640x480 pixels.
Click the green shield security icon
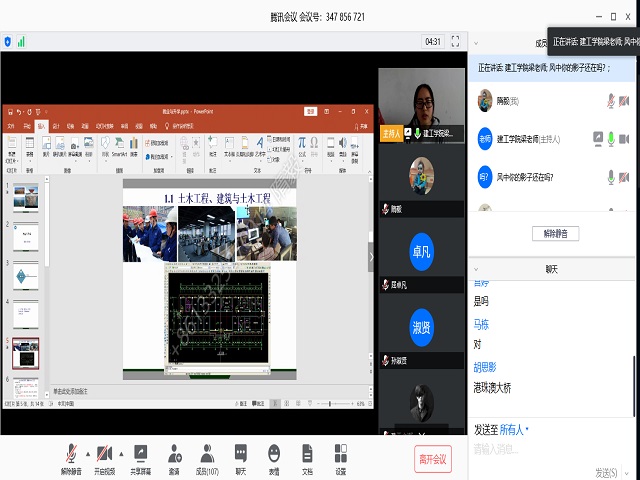coord(8,41)
